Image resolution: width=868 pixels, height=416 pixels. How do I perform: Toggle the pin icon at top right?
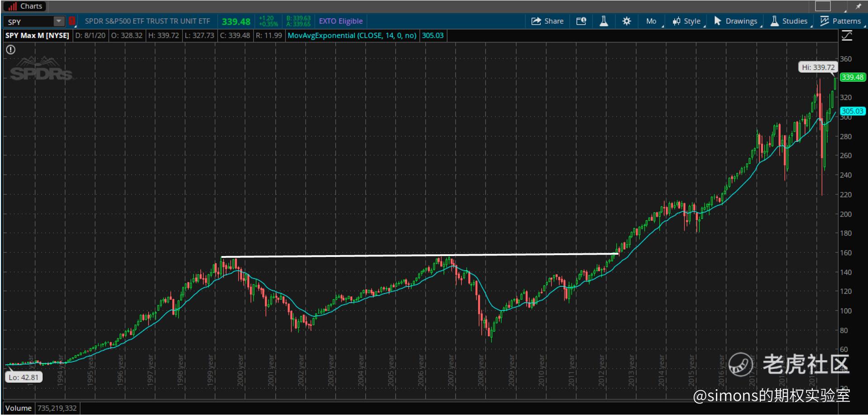(858, 6)
